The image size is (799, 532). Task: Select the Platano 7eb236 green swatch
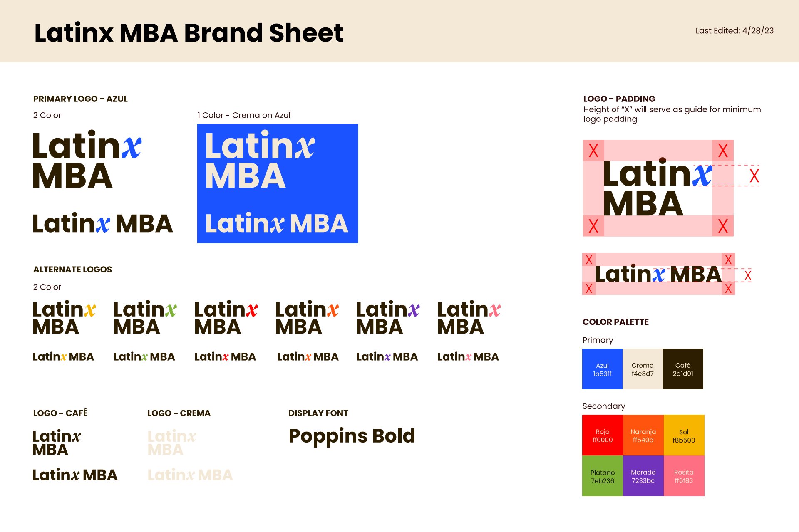point(602,476)
